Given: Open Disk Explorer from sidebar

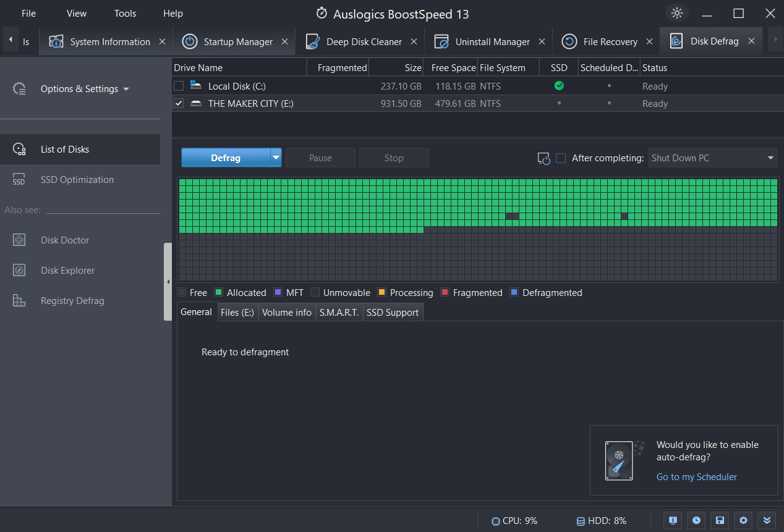Looking at the screenshot, I should tap(68, 270).
